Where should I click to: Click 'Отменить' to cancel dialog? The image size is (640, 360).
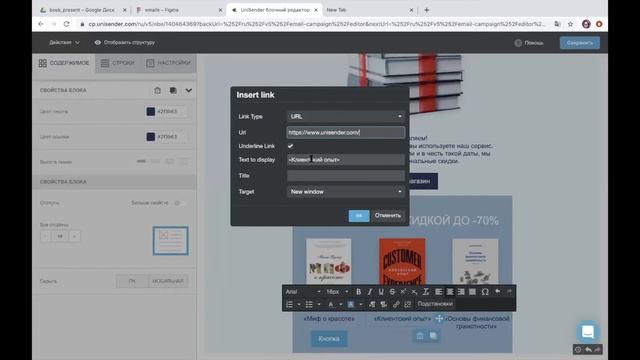pos(388,216)
